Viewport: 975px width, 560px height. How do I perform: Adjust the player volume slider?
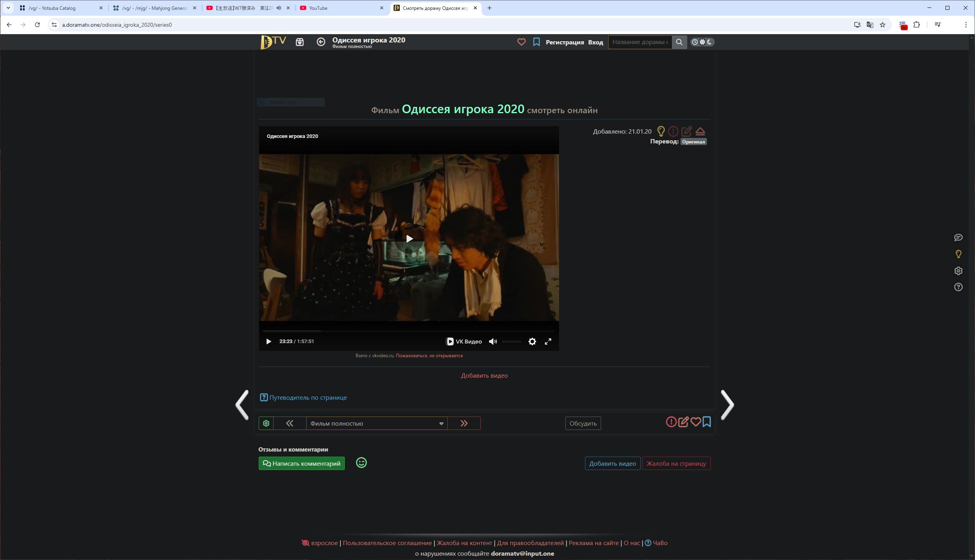[x=511, y=342]
